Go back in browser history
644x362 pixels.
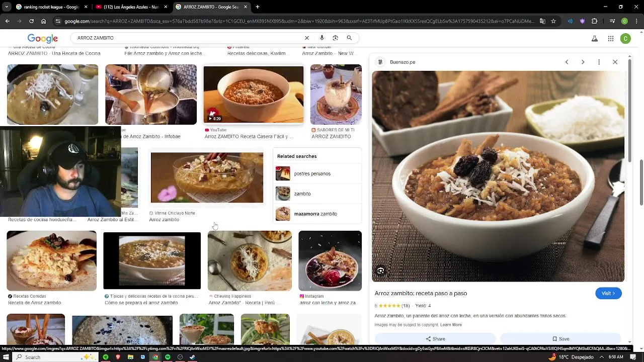click(x=7, y=21)
